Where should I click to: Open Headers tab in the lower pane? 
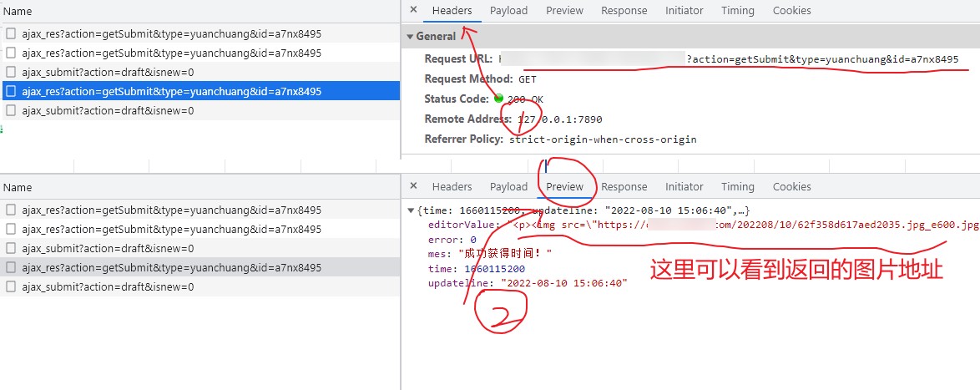point(452,187)
